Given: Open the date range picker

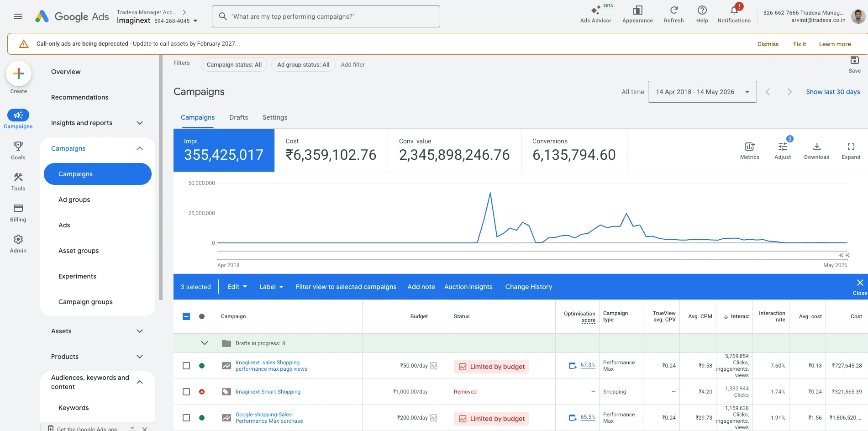Looking at the screenshot, I should coord(702,92).
